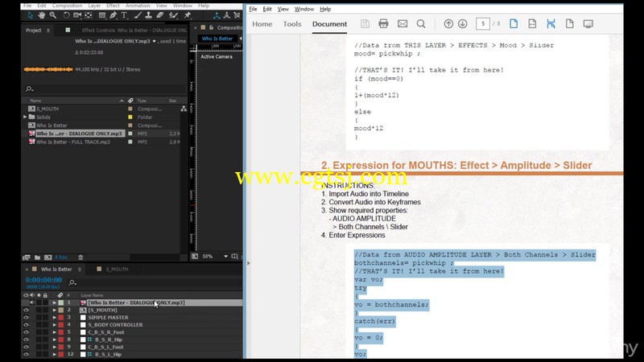Open the 50% magnification dropdown

(225, 256)
